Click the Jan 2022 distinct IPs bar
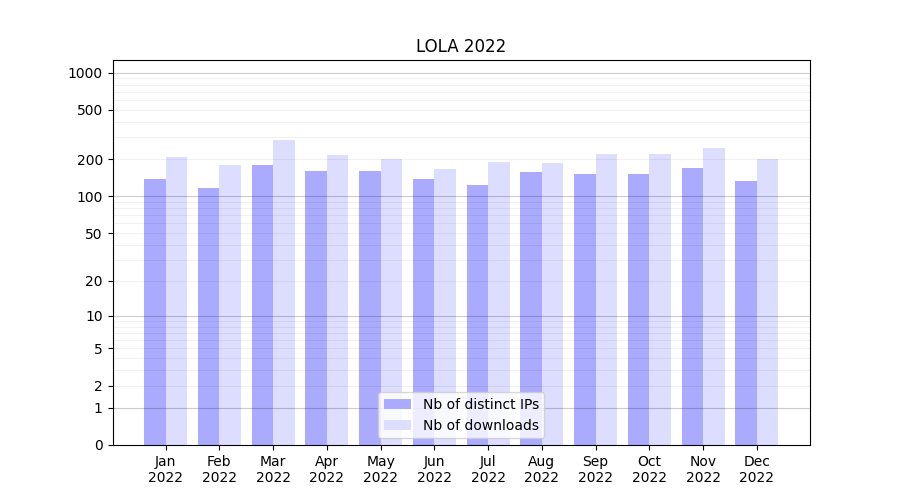900x500 pixels. (155, 312)
